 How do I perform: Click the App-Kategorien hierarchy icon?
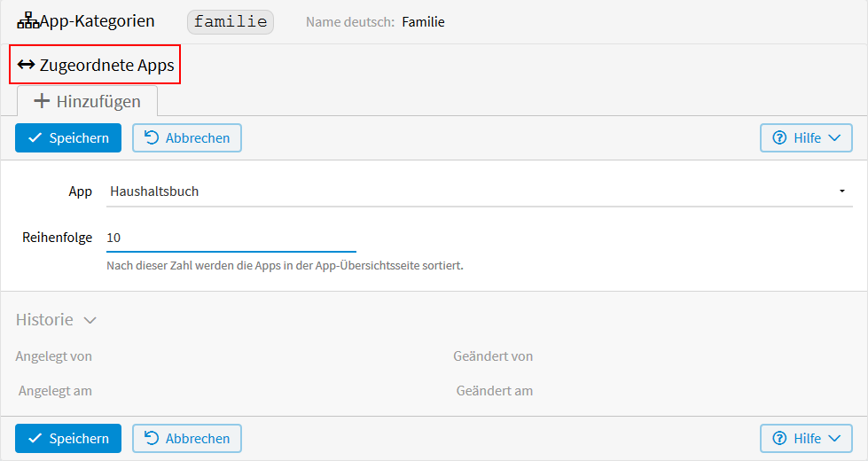pos(28,21)
